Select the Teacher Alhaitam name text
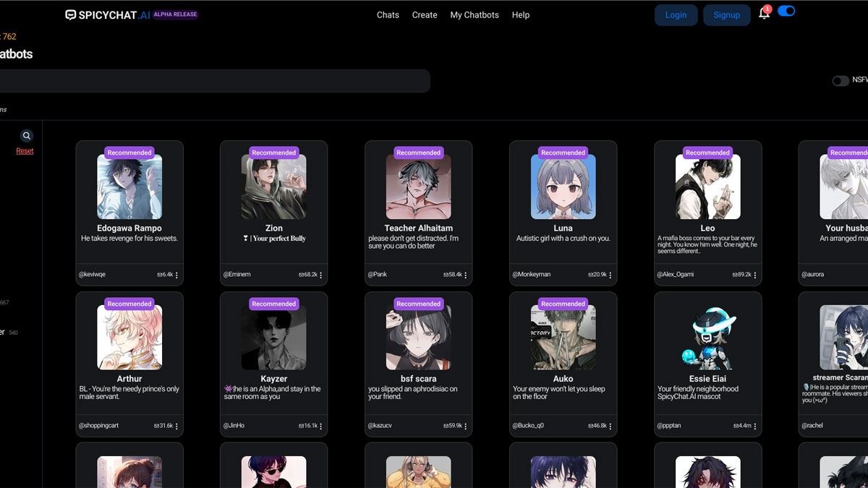The width and height of the screenshot is (868, 488). coord(419,228)
